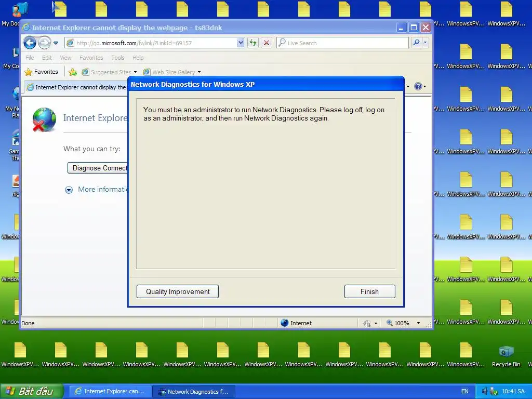Open the View menu

coord(65,58)
